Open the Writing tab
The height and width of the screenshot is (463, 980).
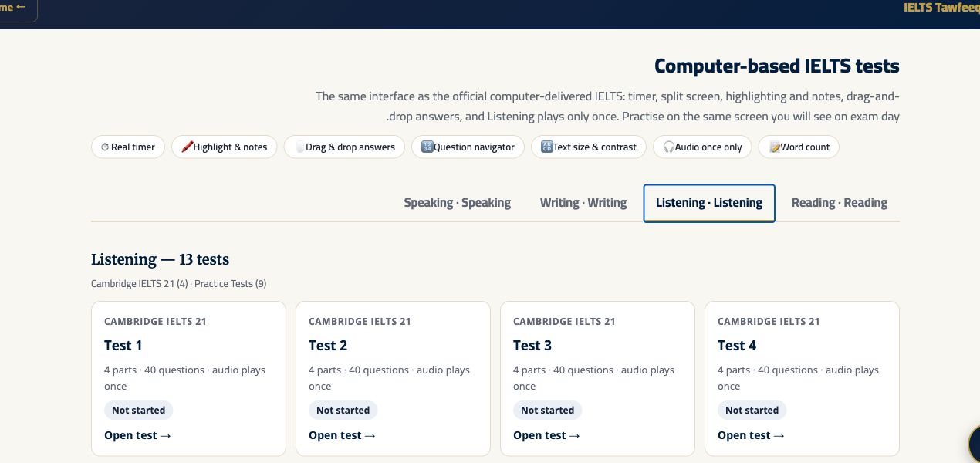pyautogui.click(x=583, y=203)
